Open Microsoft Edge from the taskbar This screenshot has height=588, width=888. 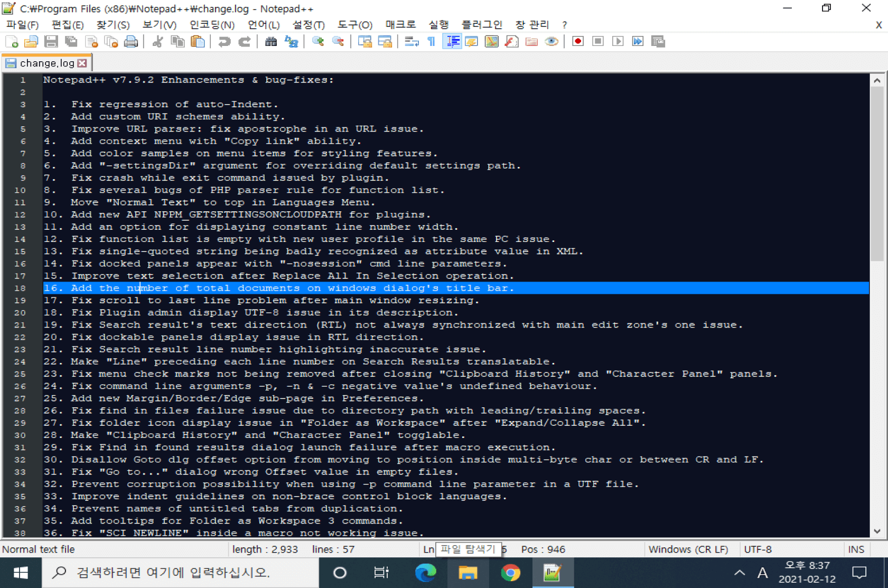click(426, 573)
